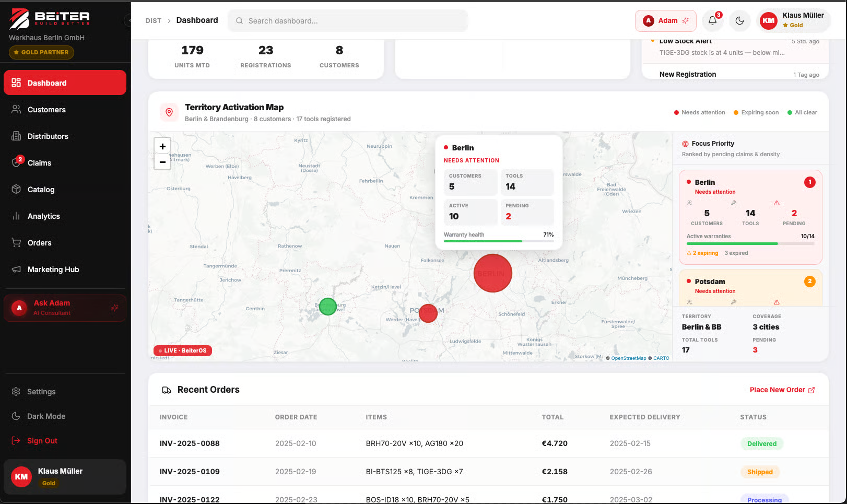
Task: Open the Klaus Müller Gold account menu
Action: 793,21
